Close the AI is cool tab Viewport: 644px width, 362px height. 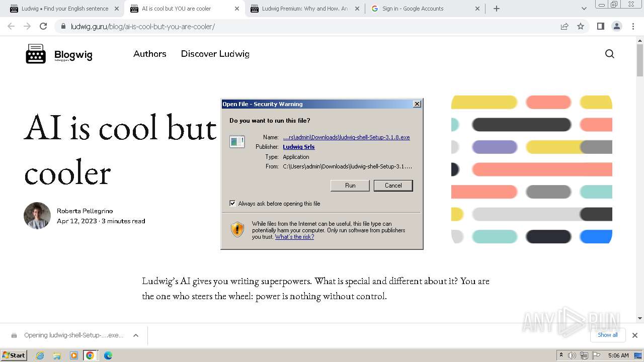[x=237, y=9]
